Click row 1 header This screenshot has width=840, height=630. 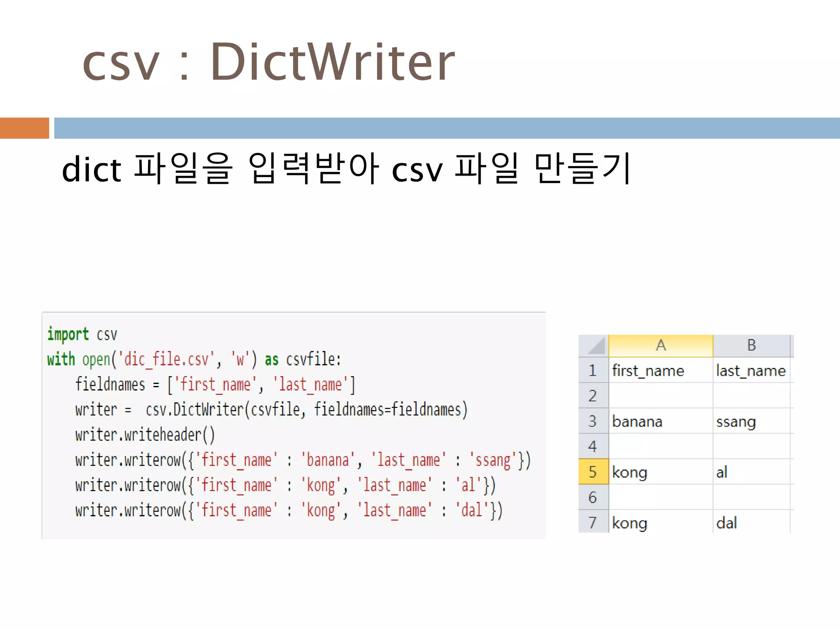click(593, 371)
